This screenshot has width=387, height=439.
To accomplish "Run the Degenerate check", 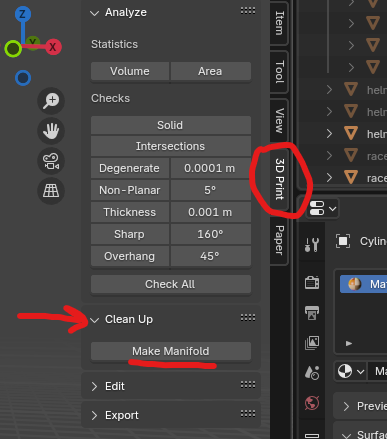I will (x=130, y=168).
